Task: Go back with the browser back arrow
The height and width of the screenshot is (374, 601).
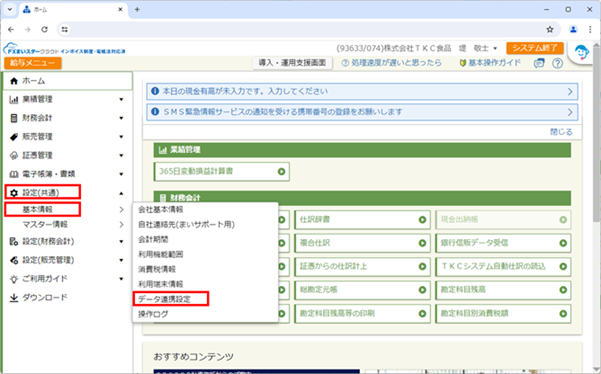Action: (x=11, y=30)
